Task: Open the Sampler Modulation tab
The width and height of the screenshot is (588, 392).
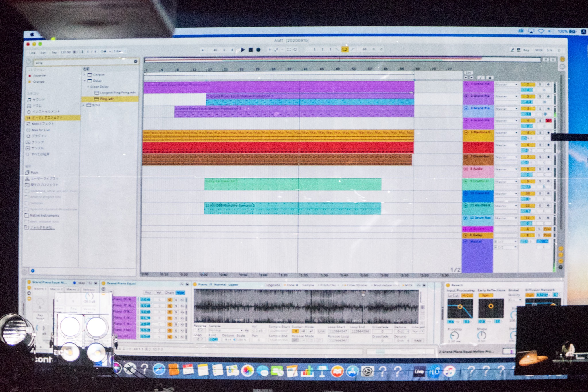Action: pyautogui.click(x=385, y=285)
